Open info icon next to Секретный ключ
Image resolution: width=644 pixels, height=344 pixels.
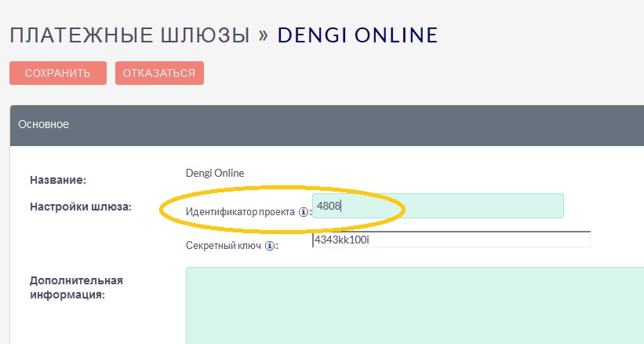click(x=269, y=246)
